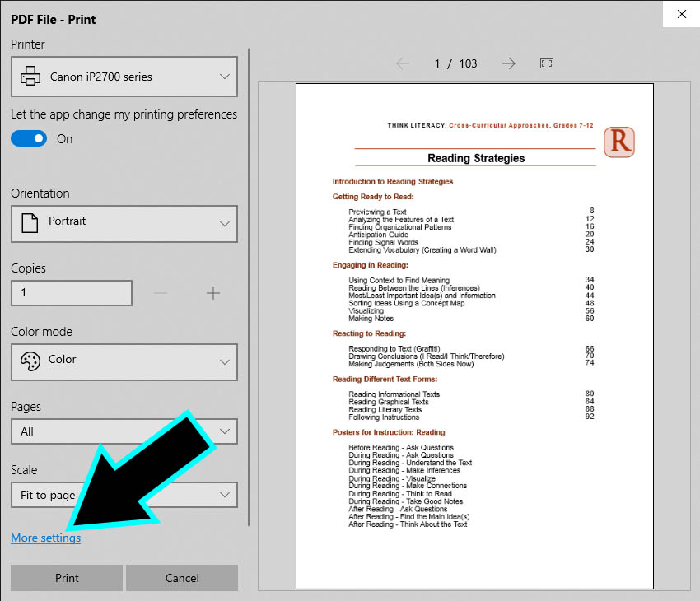Viewport: 700px width, 601px height.
Task: Go to the previous preview page arrow
Action: pyautogui.click(x=403, y=63)
